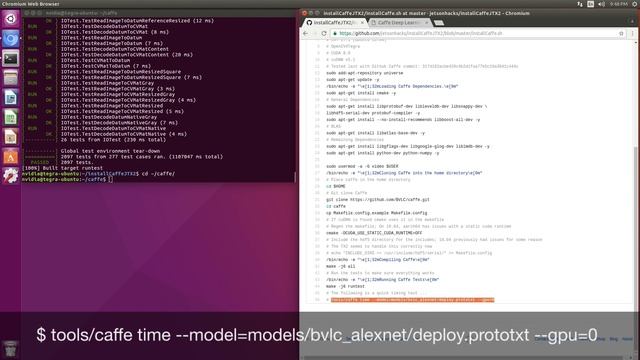640x360 pixels.
Task: Open the Trash icon in launcher
Action: (x=11, y=349)
